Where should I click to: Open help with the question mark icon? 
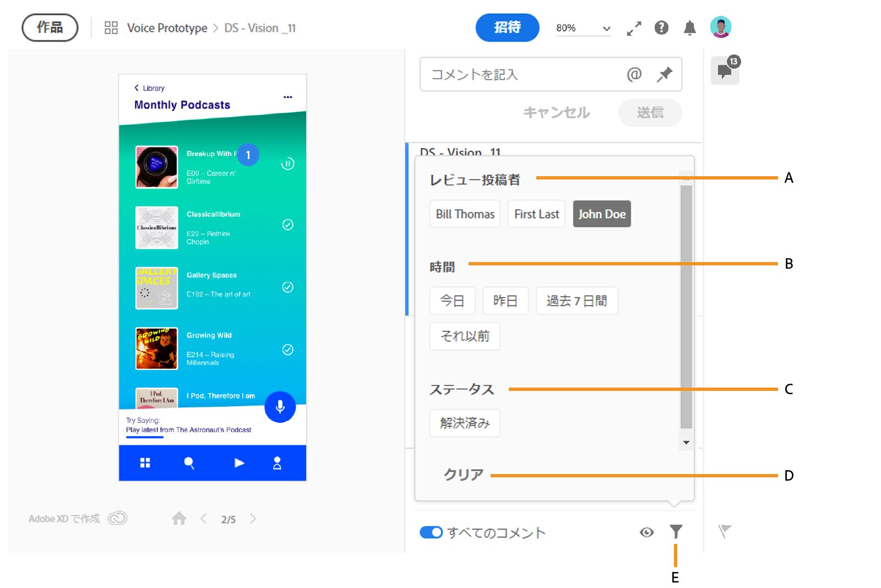click(x=661, y=28)
